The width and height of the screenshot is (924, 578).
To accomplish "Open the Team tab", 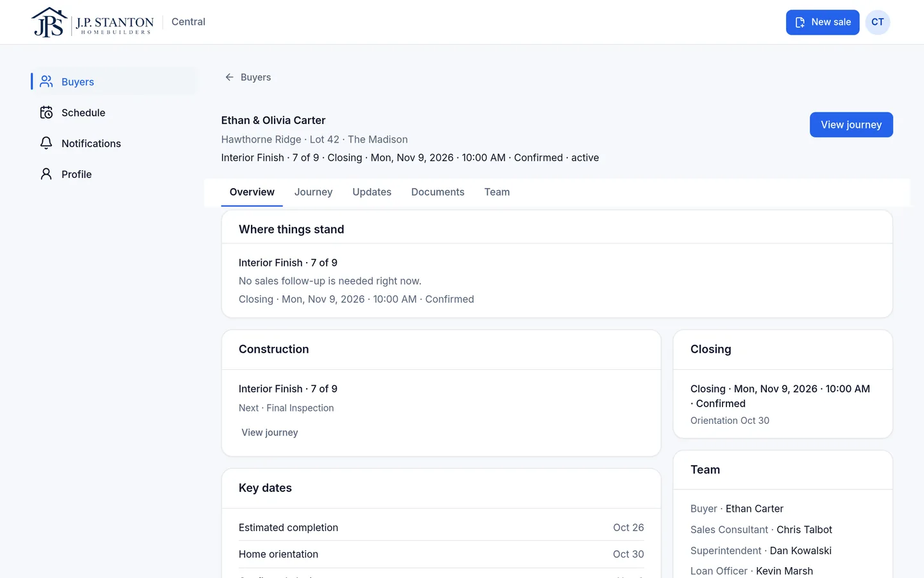I will [497, 192].
